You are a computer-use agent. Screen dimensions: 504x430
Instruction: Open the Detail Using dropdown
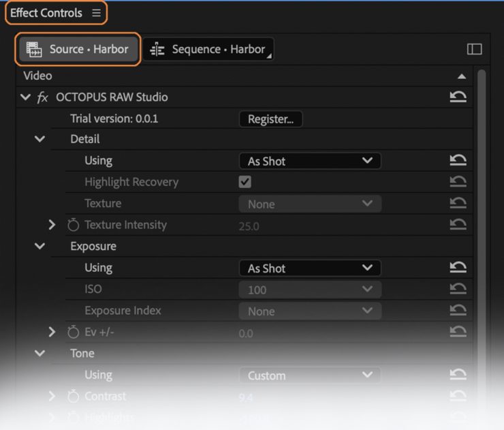tap(310, 161)
